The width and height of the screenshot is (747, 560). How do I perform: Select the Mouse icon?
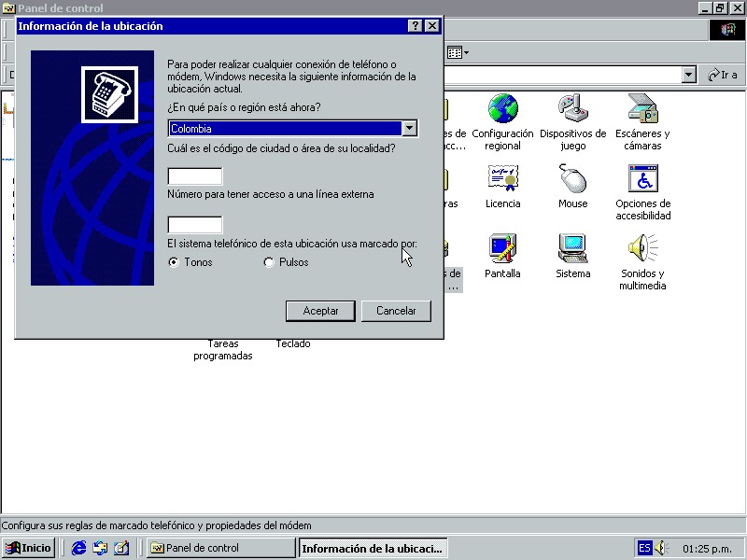tap(572, 186)
